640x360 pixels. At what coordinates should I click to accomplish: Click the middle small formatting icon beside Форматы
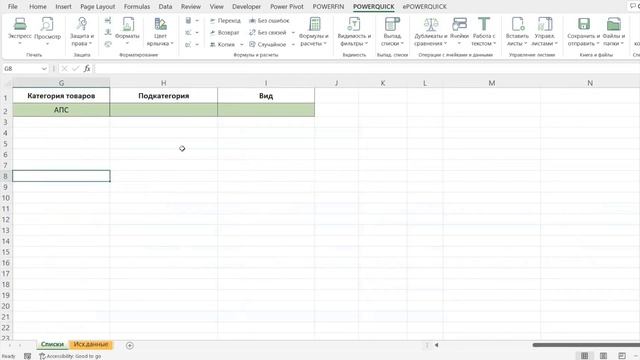[108, 32]
